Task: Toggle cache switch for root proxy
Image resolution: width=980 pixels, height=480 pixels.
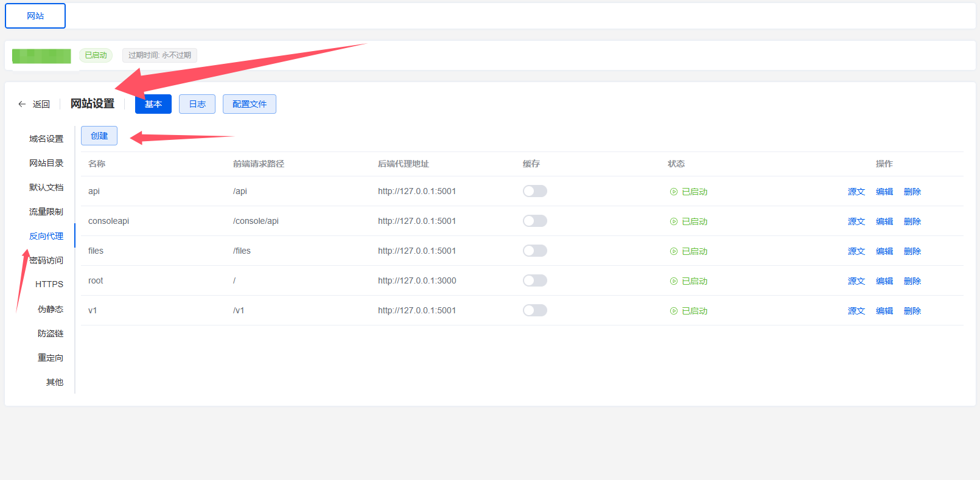Action: click(534, 280)
